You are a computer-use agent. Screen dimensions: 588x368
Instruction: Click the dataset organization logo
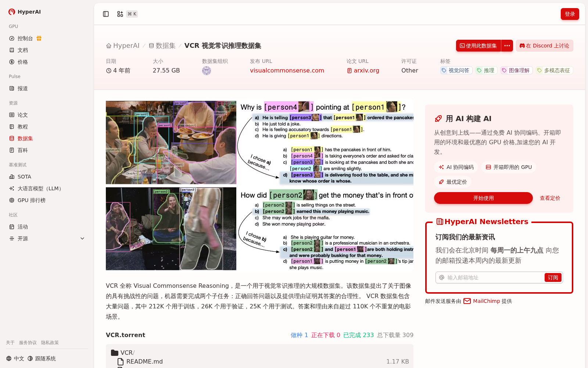(207, 71)
